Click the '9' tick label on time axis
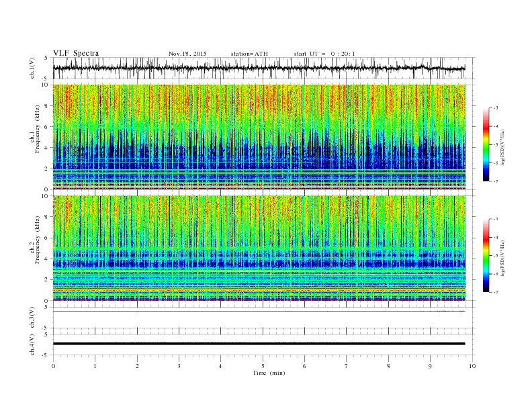Viewport: 532px width, 411px height. (x=430, y=366)
